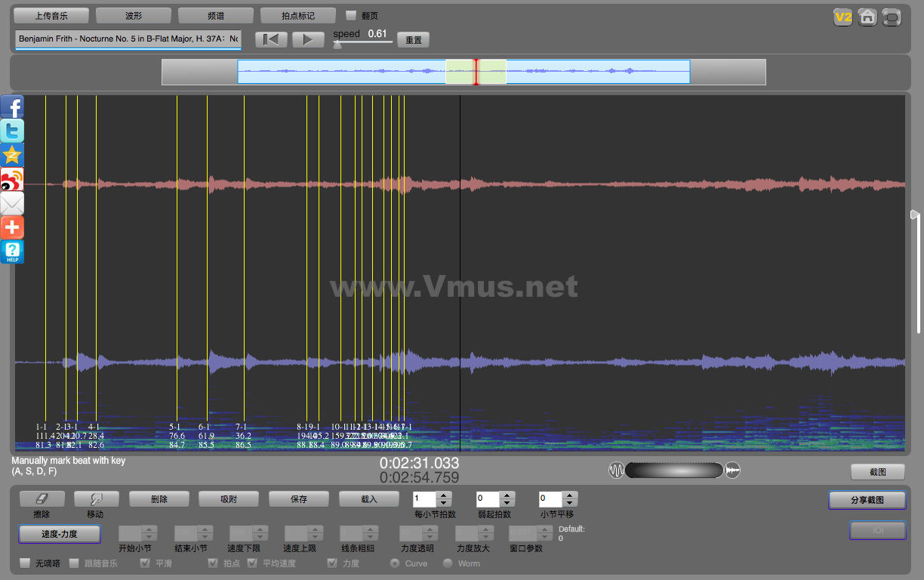Click the 上传音乐 upload music button

click(51, 16)
